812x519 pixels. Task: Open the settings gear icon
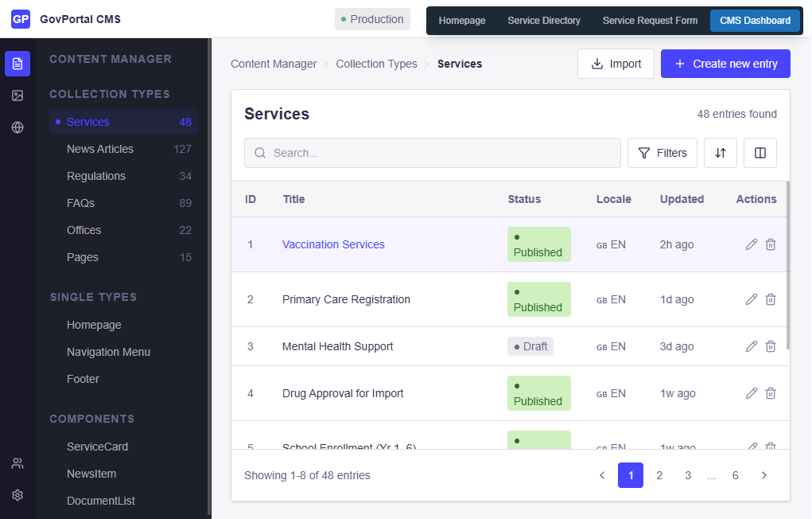tap(17, 494)
